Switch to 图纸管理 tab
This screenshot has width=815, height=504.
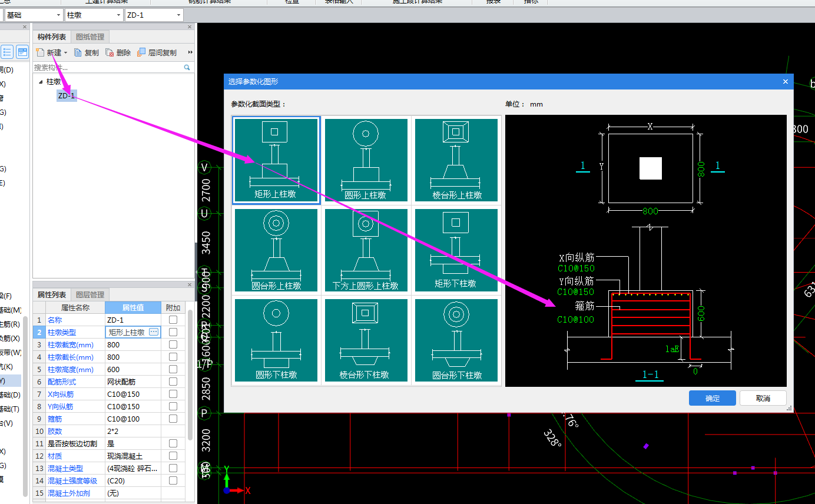click(x=90, y=37)
